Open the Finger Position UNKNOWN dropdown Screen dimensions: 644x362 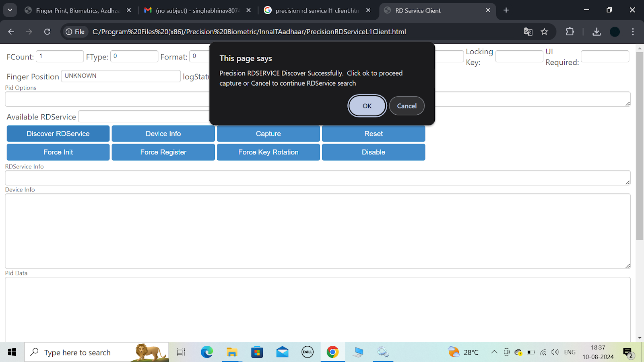point(121,76)
